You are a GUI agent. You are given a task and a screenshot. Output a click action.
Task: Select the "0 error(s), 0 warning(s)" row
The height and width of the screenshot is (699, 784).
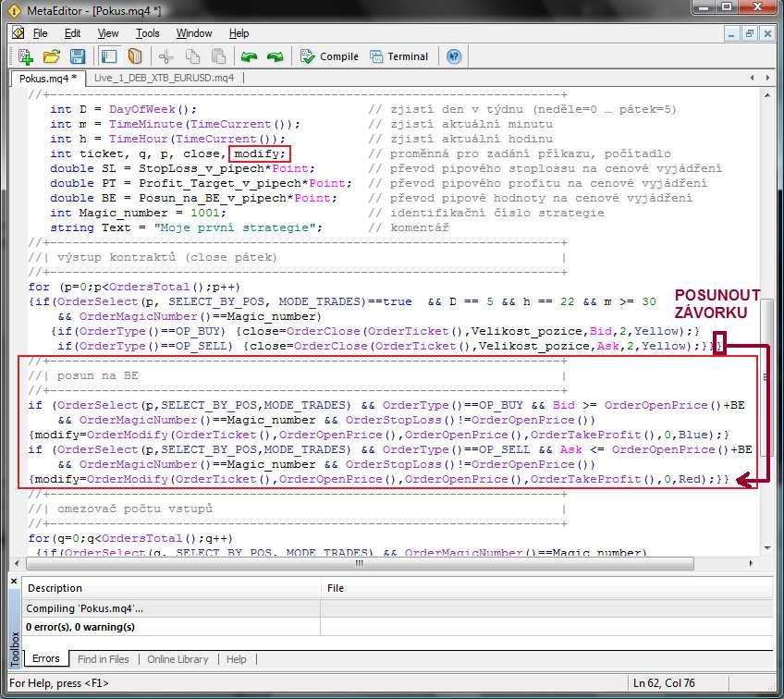398,627
